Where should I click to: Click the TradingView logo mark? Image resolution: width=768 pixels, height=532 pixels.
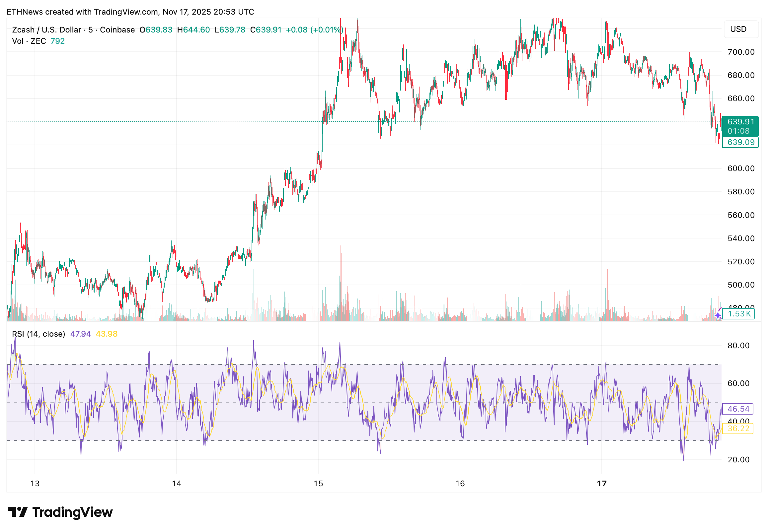(x=17, y=512)
